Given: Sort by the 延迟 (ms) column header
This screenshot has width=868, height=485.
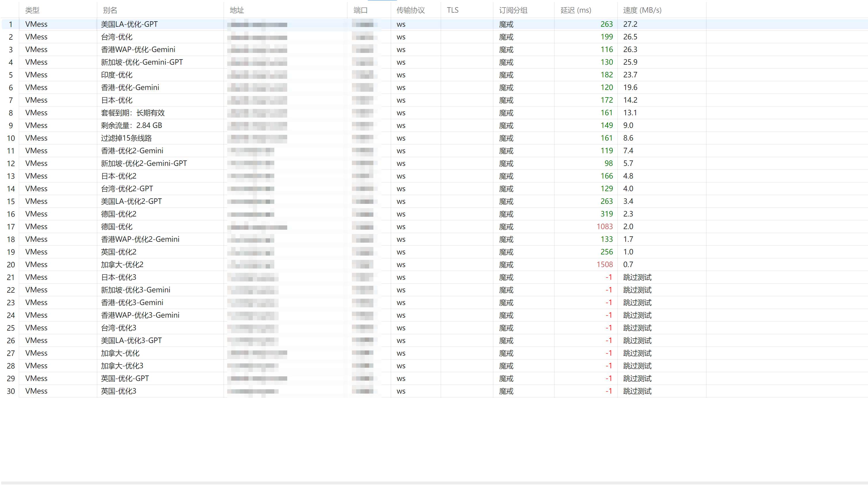Looking at the screenshot, I should click(x=586, y=10).
